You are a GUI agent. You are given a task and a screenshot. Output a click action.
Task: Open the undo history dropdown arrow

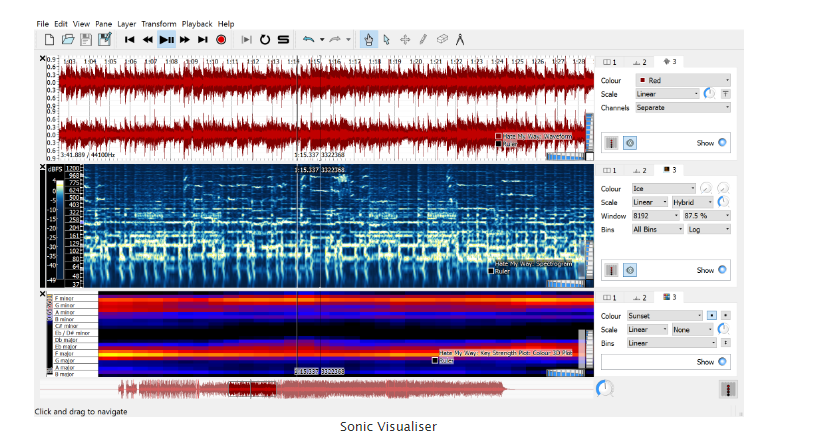pos(322,39)
